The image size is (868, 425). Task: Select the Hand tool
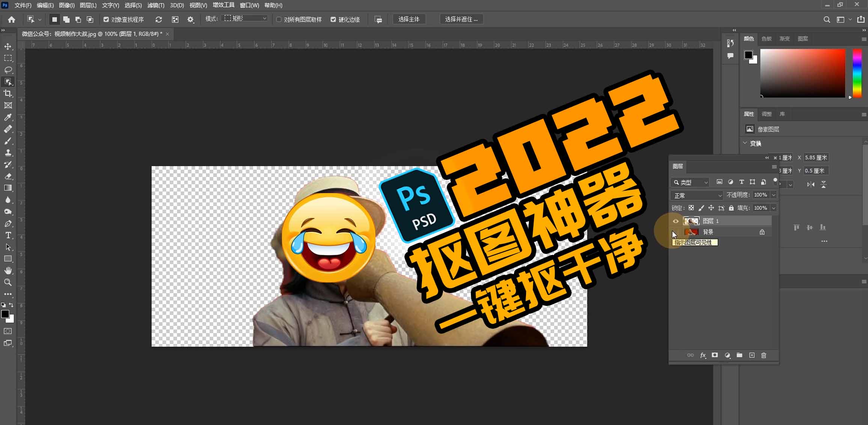click(x=8, y=271)
